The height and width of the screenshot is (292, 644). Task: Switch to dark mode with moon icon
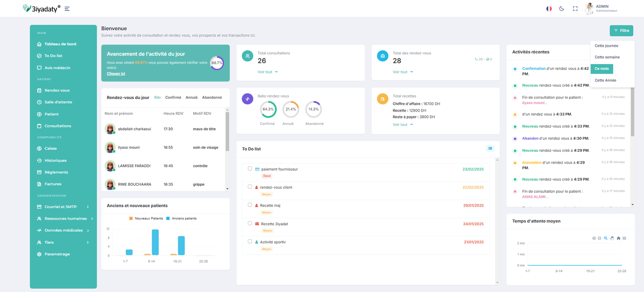[x=561, y=9]
